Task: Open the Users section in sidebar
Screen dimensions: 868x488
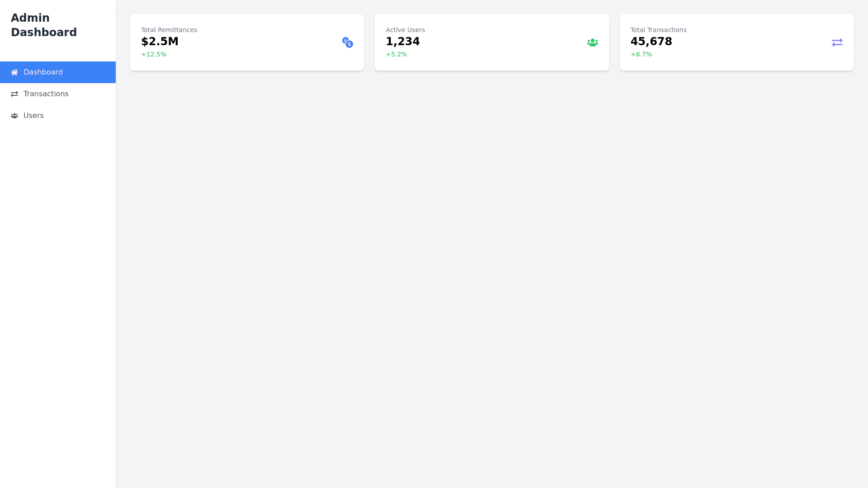Action: [x=33, y=116]
